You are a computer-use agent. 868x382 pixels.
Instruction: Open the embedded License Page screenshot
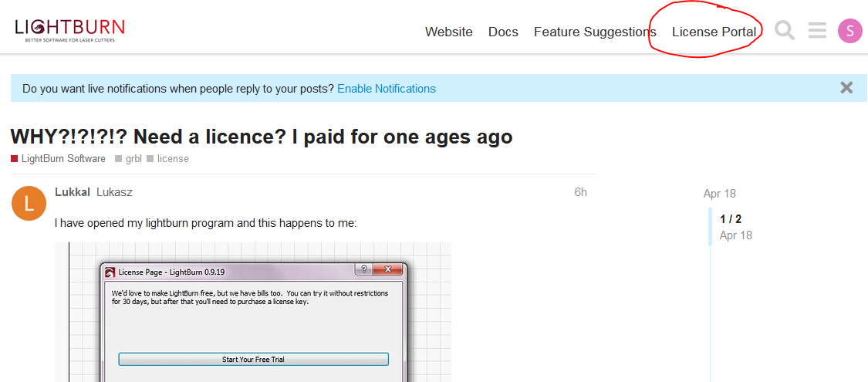click(x=253, y=312)
